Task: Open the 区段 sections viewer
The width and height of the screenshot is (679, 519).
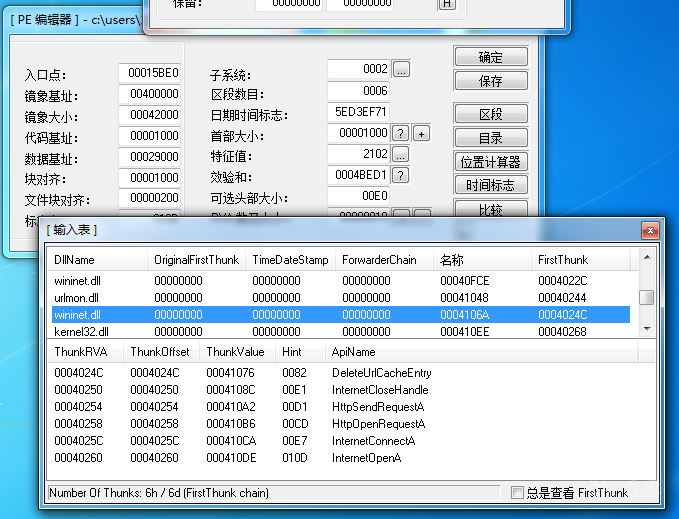Action: coord(491,114)
